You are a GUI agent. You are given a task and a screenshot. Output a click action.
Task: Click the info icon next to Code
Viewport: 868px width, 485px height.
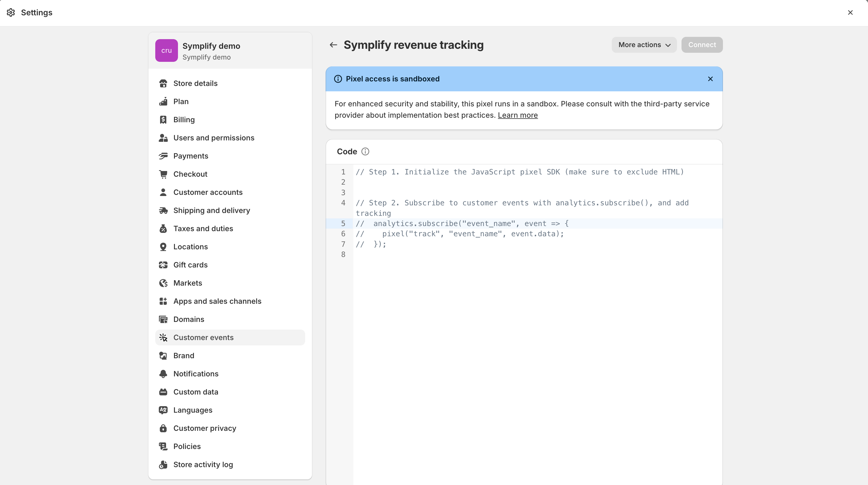point(365,151)
